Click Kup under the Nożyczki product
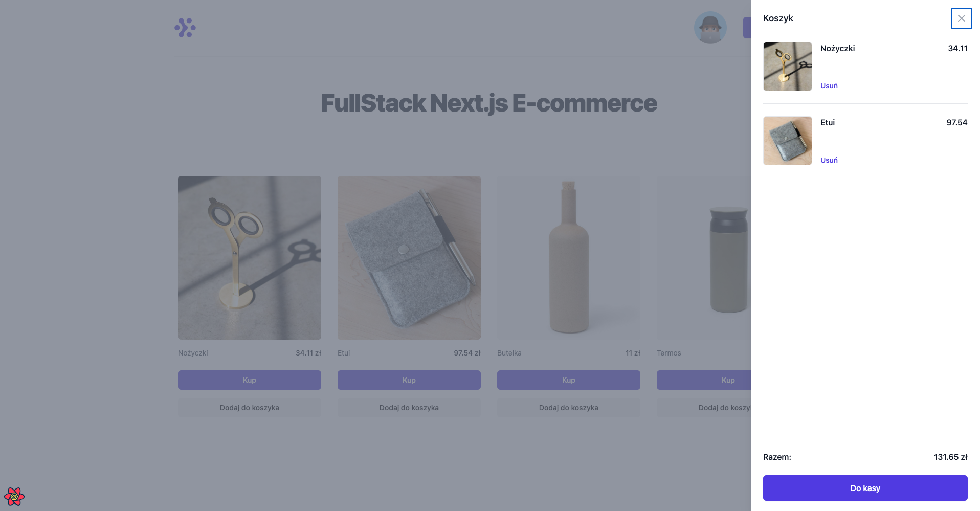Image resolution: width=980 pixels, height=511 pixels. coord(250,380)
